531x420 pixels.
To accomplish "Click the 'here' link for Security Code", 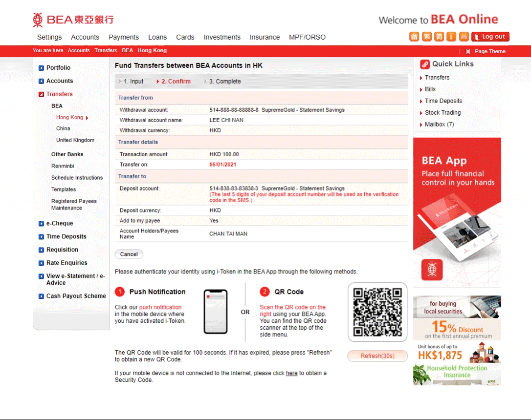I will [291, 373].
